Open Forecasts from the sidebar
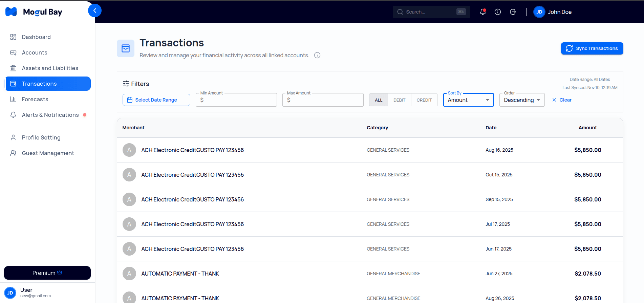 (x=48, y=99)
